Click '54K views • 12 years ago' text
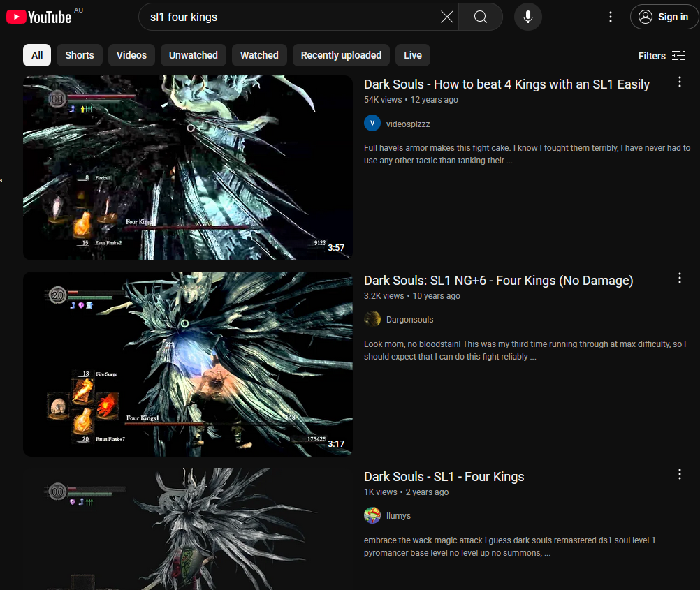The image size is (700, 590). click(411, 100)
